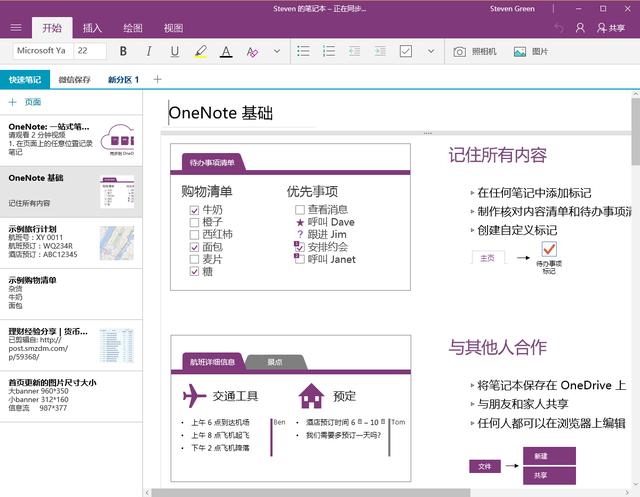Increase paragraph indent

point(380,51)
